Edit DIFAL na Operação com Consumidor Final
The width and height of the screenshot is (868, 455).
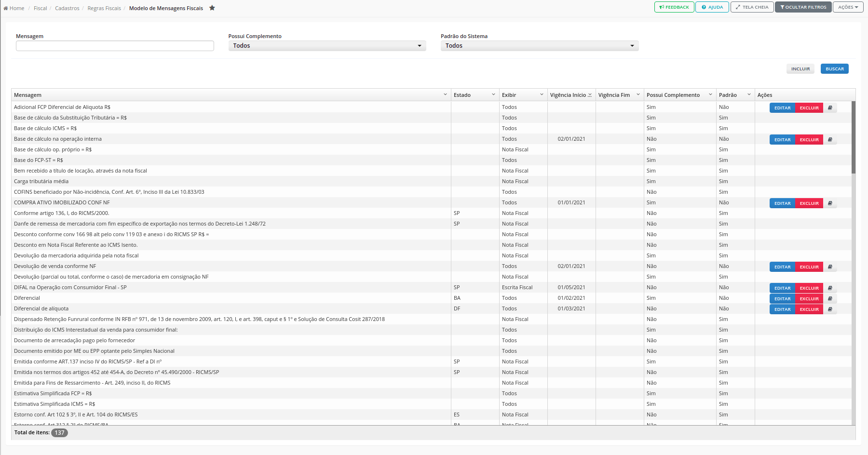782,288
